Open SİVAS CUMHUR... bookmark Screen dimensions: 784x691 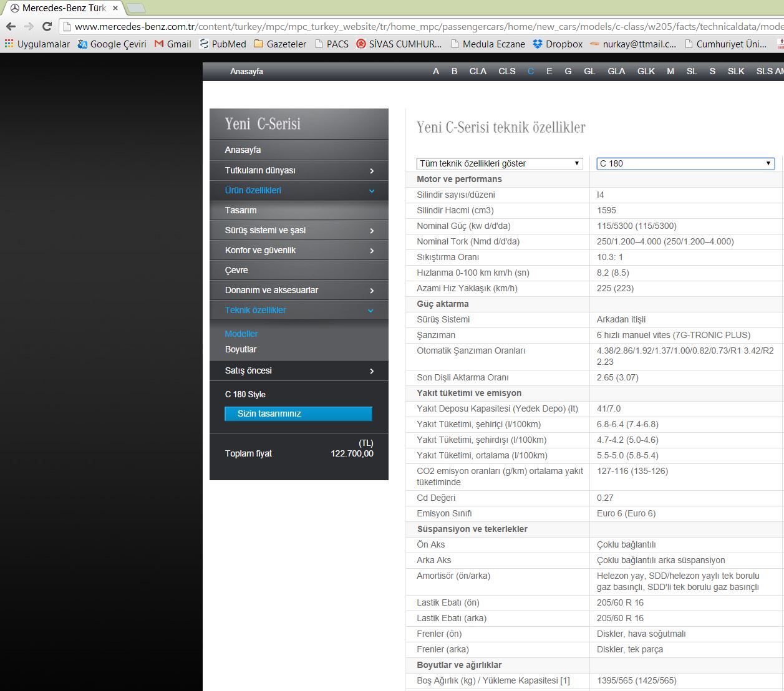[399, 44]
